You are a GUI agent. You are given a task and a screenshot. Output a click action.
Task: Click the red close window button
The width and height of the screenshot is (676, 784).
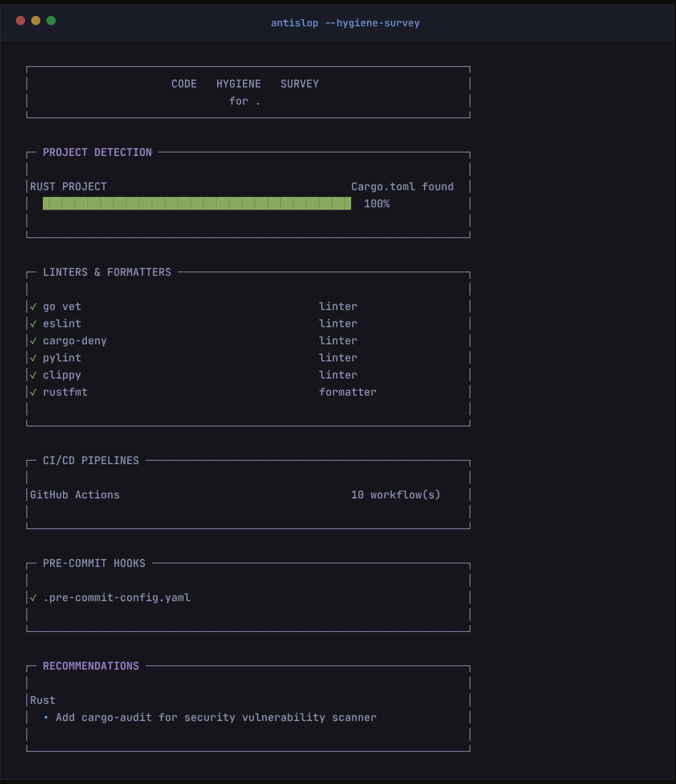(20, 20)
